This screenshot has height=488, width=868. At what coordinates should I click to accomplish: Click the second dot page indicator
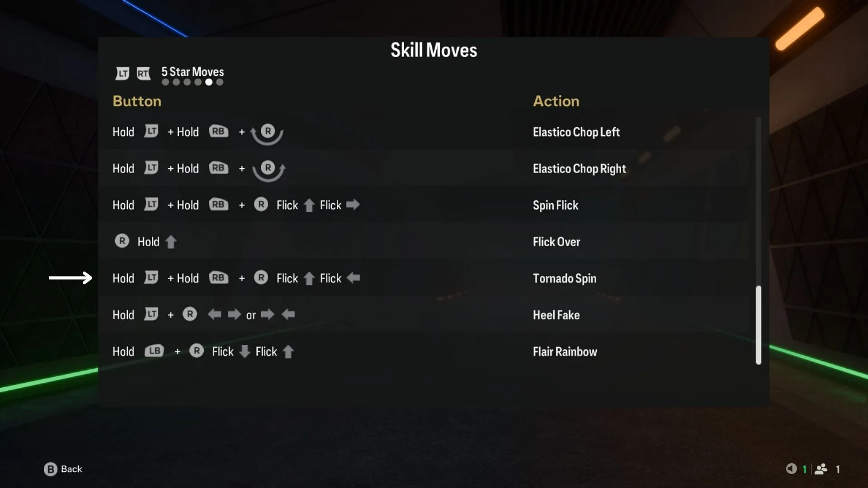point(175,82)
